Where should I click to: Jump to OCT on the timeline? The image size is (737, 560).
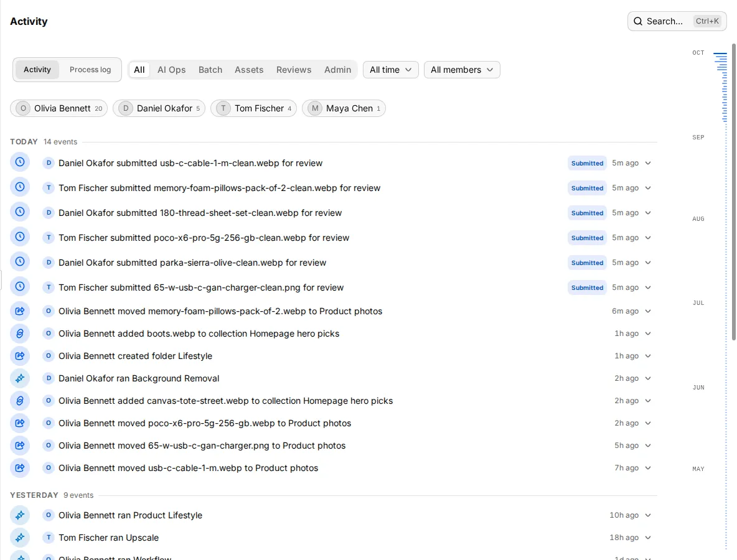[x=698, y=53]
